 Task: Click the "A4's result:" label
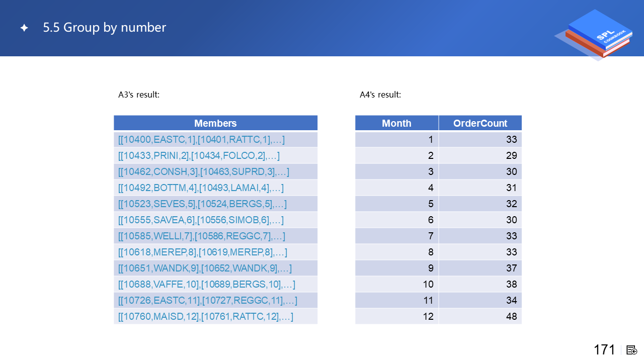pos(380,95)
